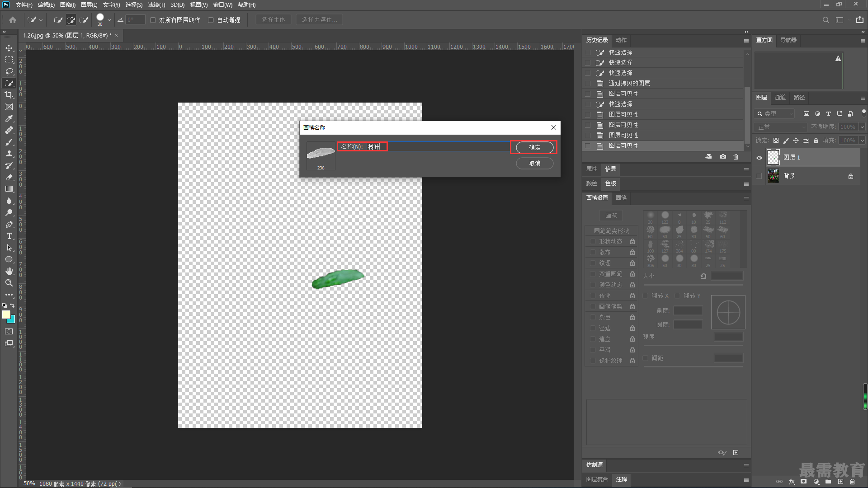Screen dimensions: 868x488
Task: Select the Healing Brush tool
Action: click(9, 130)
